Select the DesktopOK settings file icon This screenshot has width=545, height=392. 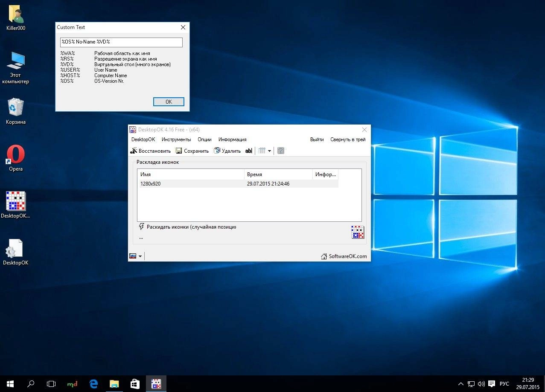click(x=16, y=252)
